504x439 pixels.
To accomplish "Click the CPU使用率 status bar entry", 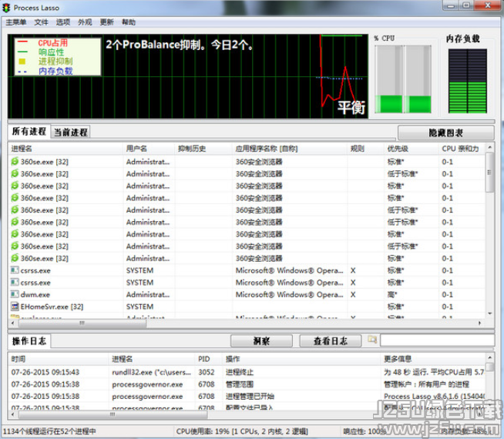I will pos(242,431).
